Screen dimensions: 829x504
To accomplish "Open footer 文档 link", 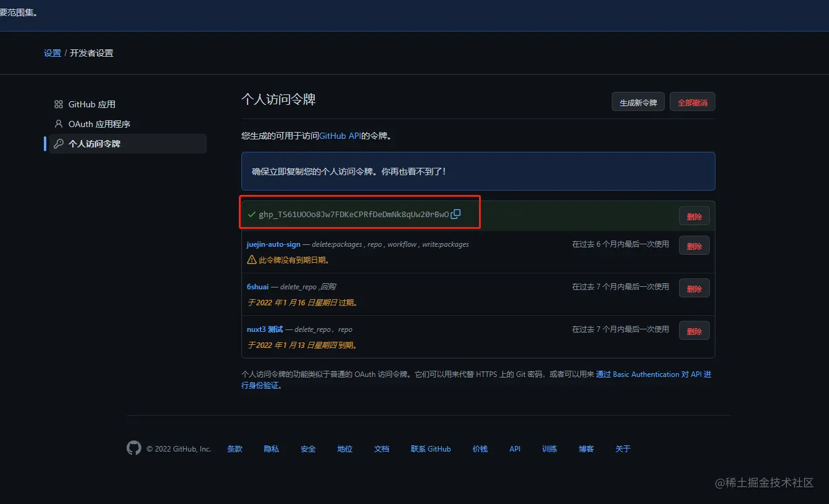I will 381,449.
